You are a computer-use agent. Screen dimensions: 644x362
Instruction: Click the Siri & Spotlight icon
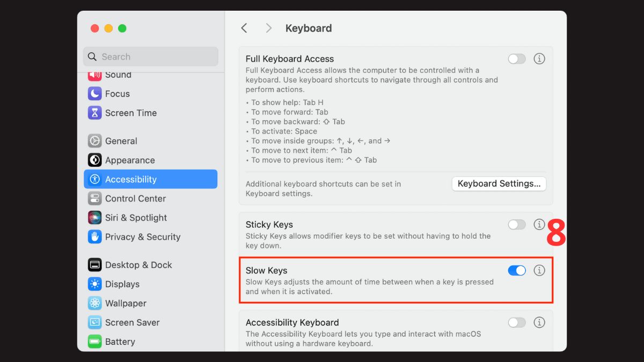point(95,218)
